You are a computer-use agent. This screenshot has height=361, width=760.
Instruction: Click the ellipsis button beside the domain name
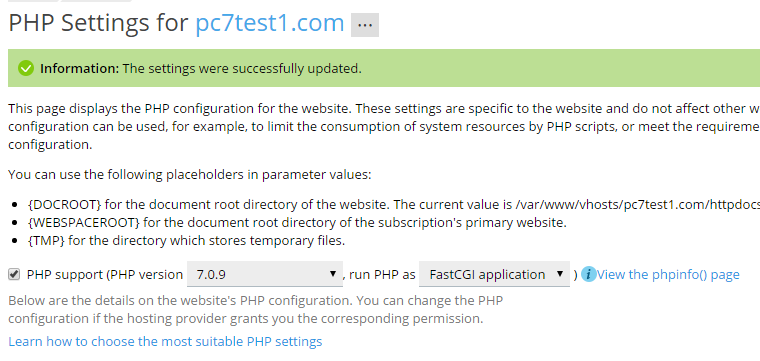(365, 25)
